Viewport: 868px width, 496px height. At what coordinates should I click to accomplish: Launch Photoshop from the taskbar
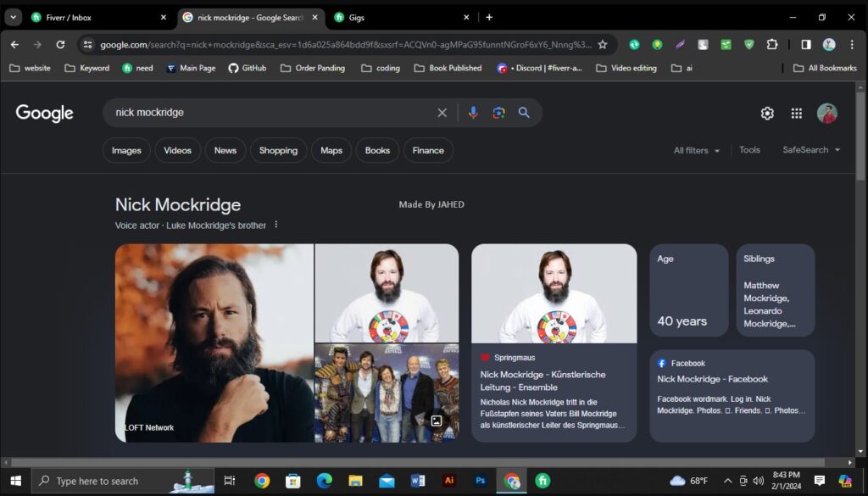click(x=481, y=481)
